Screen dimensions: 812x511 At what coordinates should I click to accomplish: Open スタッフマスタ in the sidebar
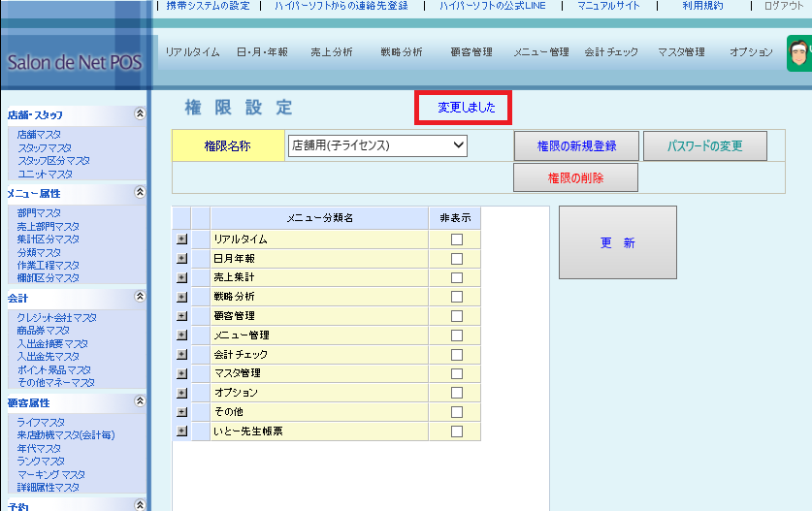[45, 147]
